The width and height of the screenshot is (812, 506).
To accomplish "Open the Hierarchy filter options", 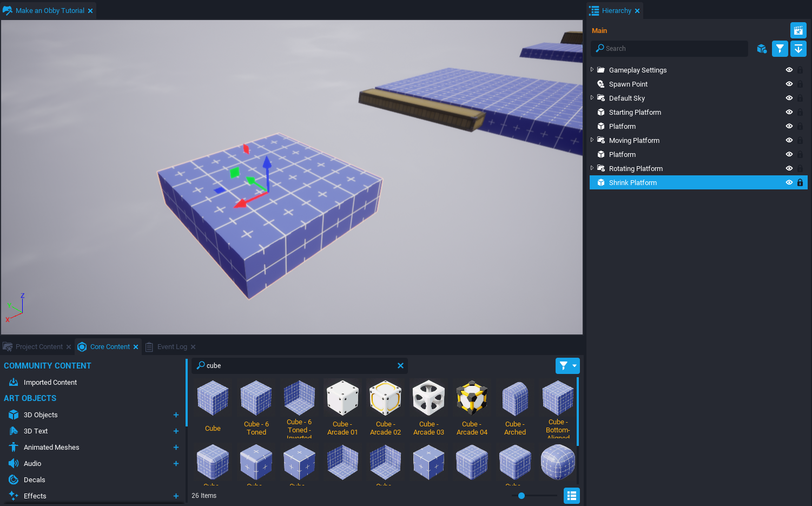I will click(x=780, y=49).
